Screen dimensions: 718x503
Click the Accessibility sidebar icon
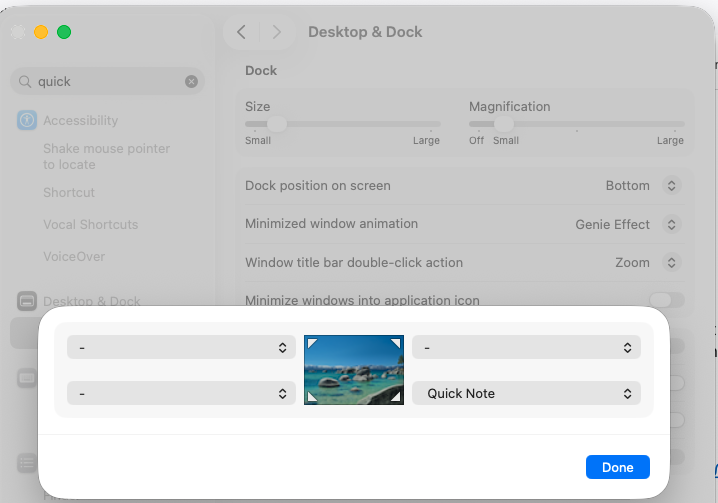[27, 121]
